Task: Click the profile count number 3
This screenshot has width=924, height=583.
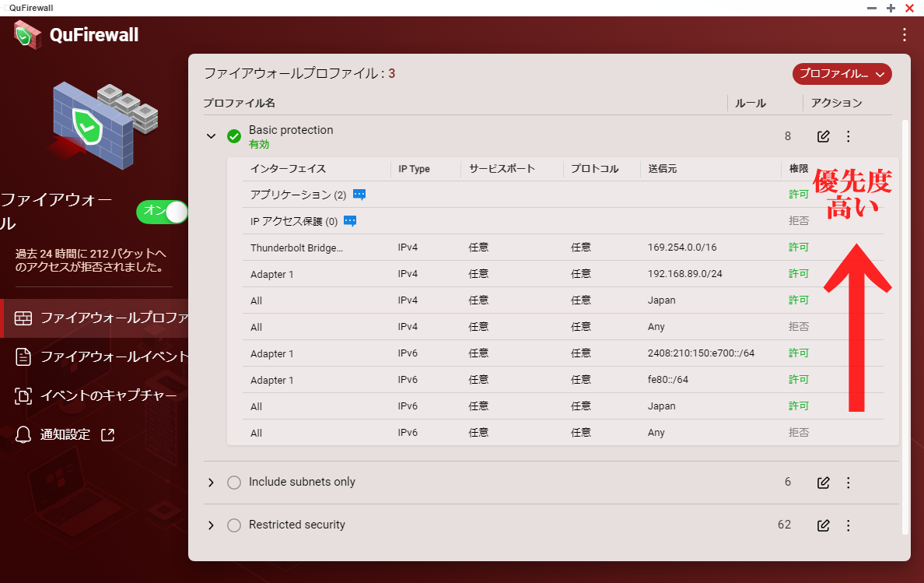Action: [391, 74]
